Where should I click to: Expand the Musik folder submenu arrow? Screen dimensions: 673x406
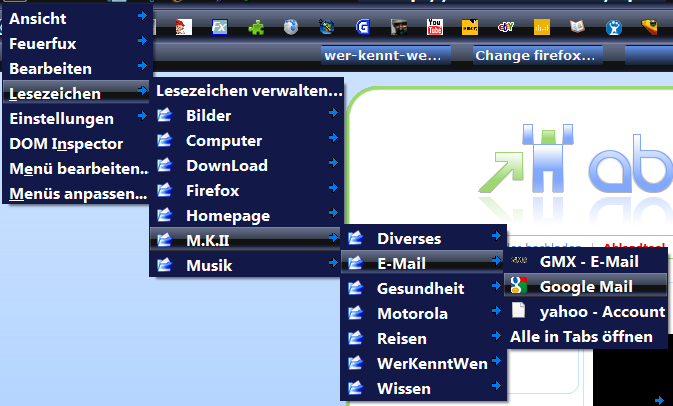[x=333, y=263]
